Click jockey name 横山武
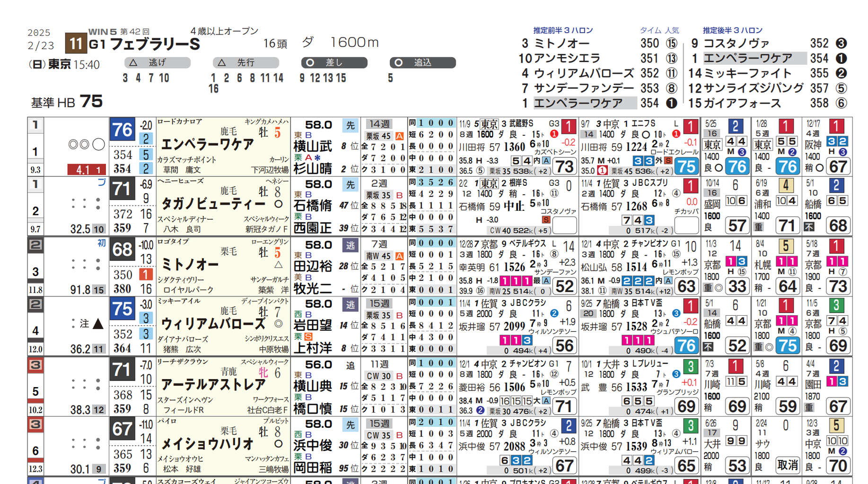 coord(313,147)
